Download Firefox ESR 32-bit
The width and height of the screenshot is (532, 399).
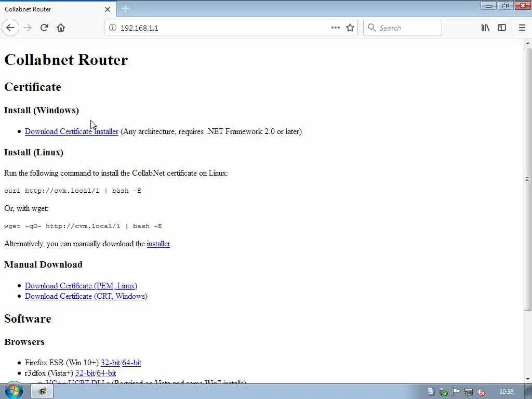pyautogui.click(x=110, y=363)
